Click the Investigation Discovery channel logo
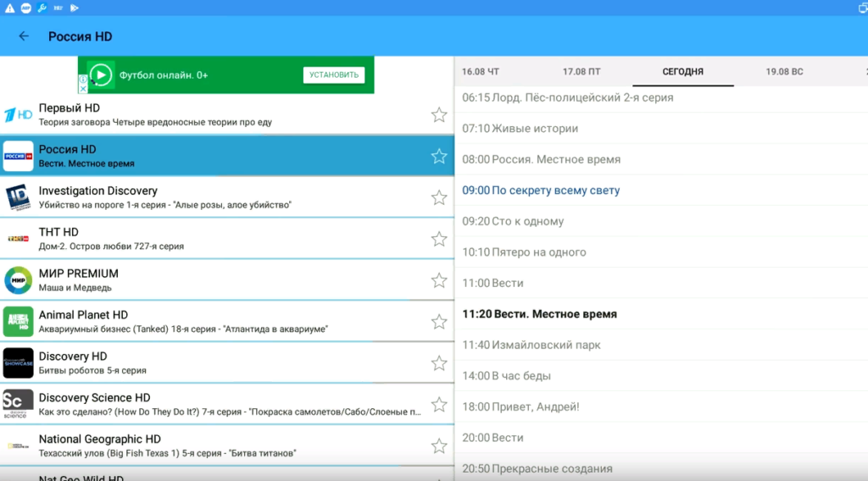 [18, 197]
